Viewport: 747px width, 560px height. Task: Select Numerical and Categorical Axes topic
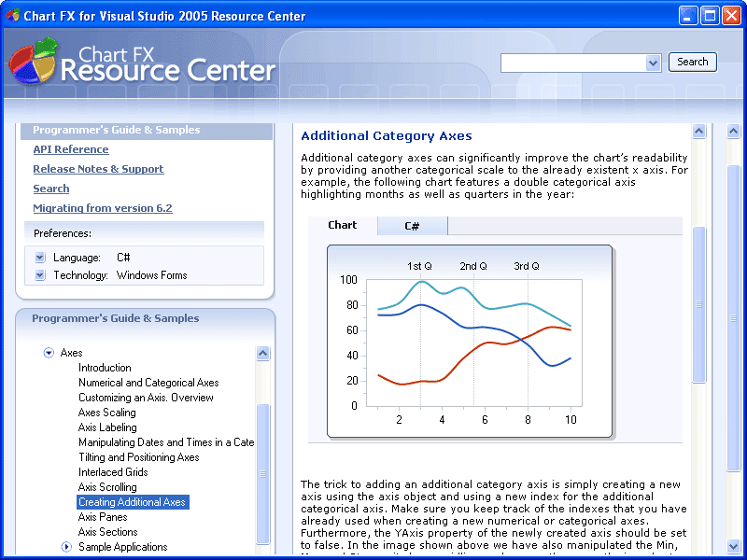point(148,383)
